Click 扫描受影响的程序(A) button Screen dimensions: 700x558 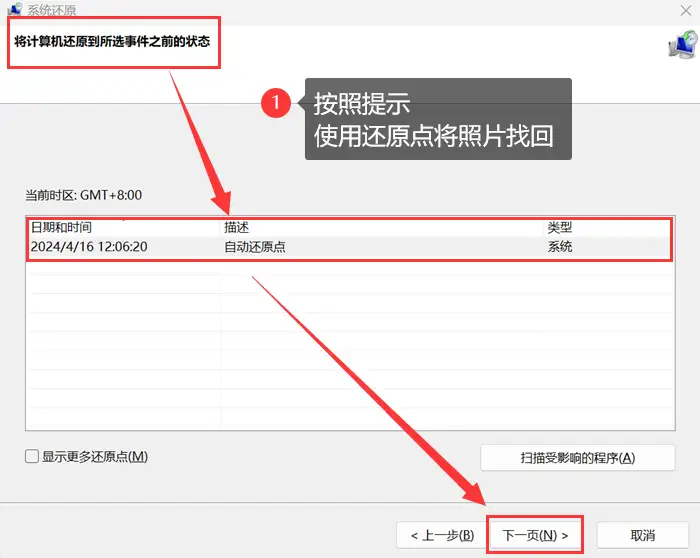point(578,458)
